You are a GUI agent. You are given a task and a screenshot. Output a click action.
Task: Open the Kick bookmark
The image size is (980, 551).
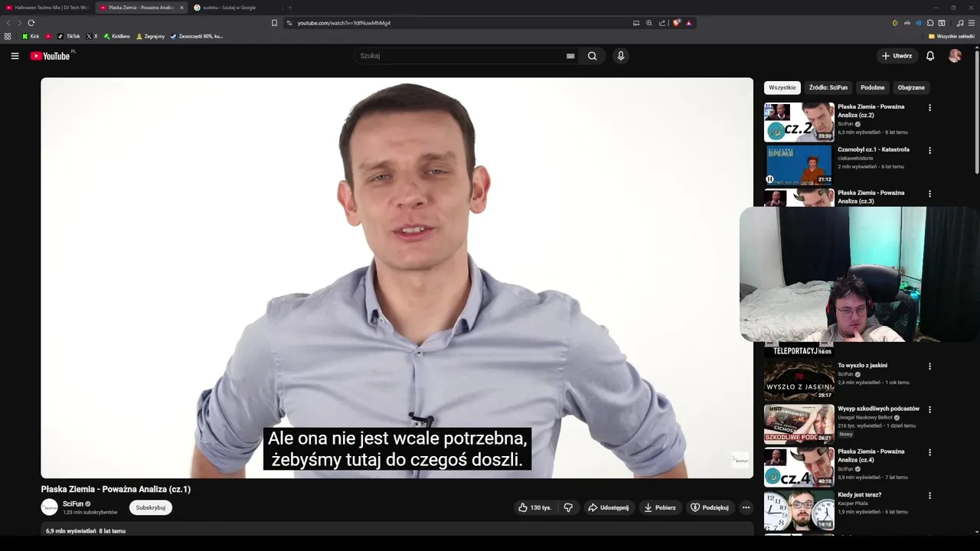coord(31,36)
